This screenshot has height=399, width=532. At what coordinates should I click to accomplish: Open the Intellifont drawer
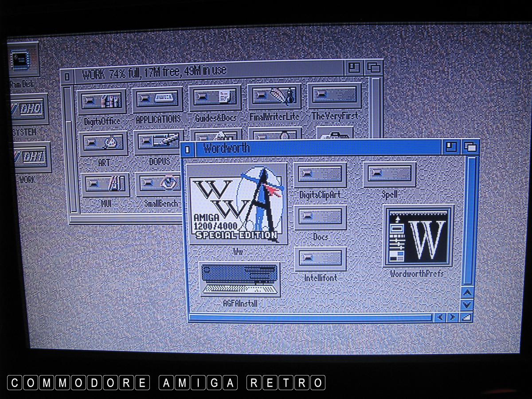tap(320, 259)
